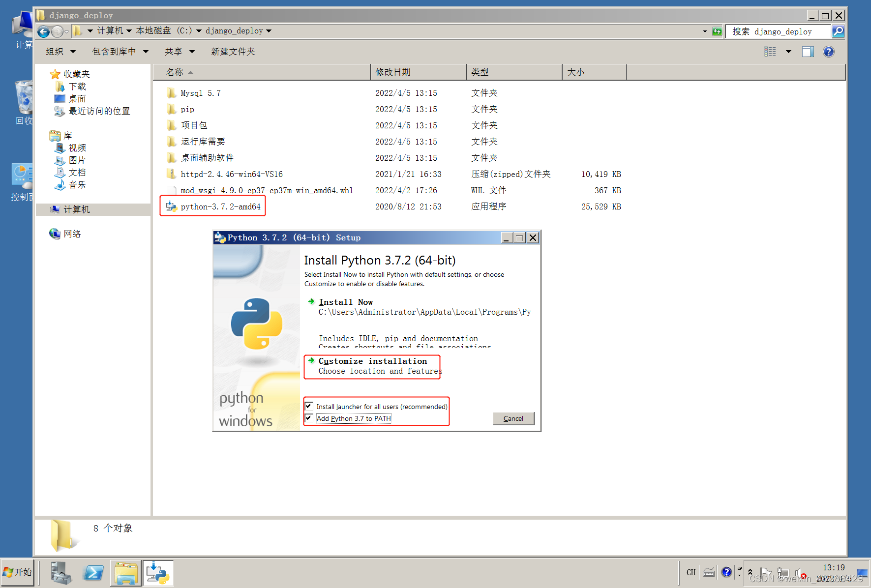The width and height of the screenshot is (871, 588).
Task: Sort files by 修改日期 column header
Action: [x=418, y=72]
